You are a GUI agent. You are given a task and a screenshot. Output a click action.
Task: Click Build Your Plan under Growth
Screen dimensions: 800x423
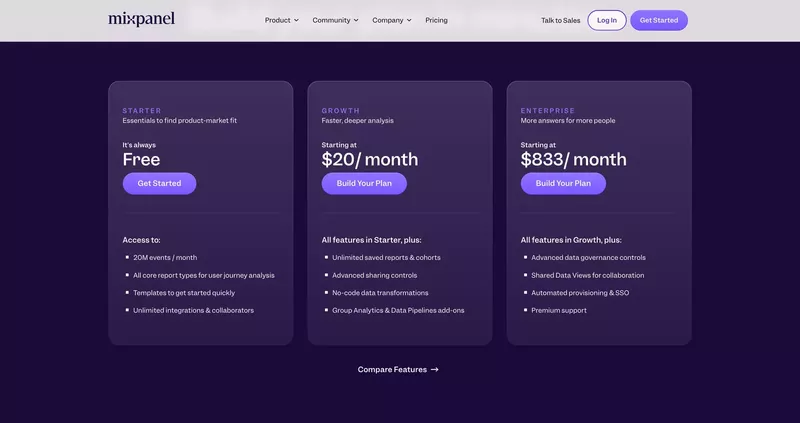point(364,183)
